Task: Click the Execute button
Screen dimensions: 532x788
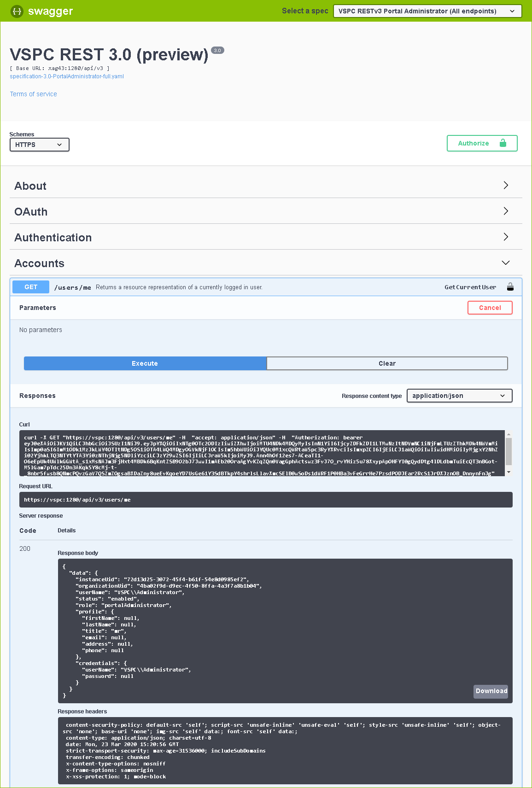Action: pos(145,363)
